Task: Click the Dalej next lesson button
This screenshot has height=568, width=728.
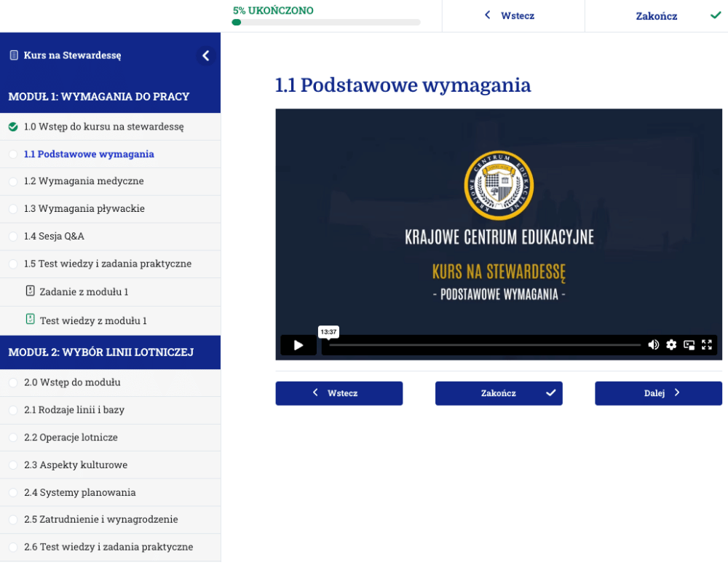Action: pyautogui.click(x=658, y=393)
